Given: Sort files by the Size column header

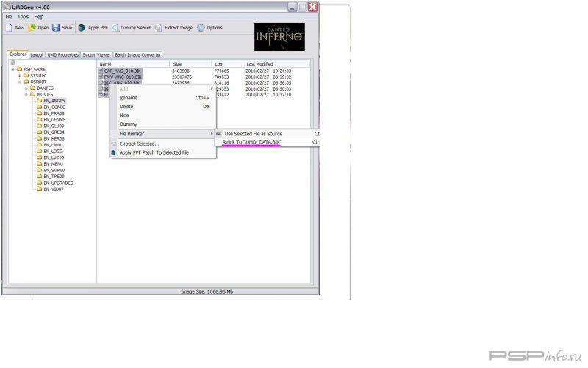Looking at the screenshot, I should 177,64.
